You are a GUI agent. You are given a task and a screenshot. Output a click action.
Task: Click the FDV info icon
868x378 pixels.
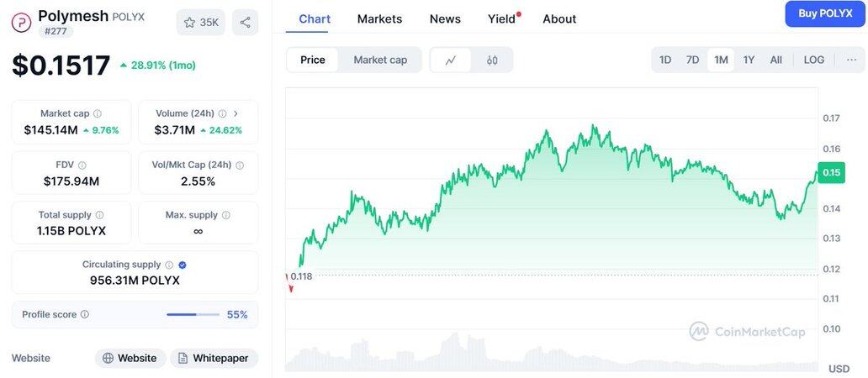tap(82, 165)
